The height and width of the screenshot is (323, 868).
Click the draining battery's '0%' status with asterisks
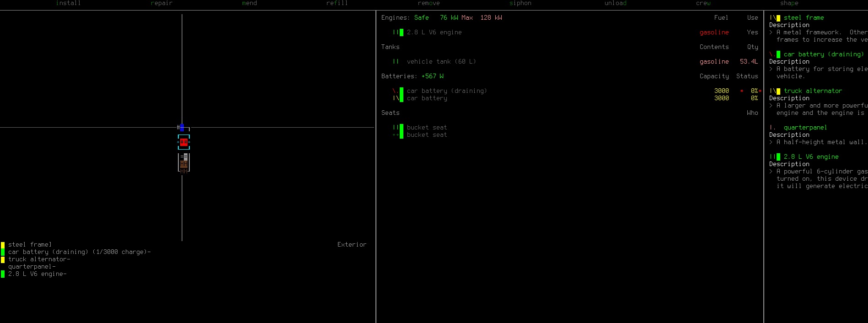(x=751, y=91)
